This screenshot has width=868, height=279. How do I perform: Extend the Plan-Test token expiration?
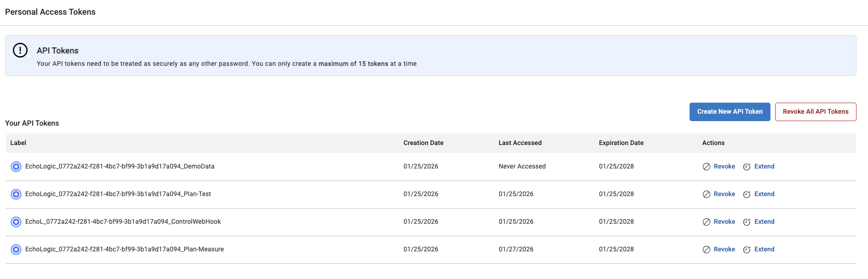point(764,194)
